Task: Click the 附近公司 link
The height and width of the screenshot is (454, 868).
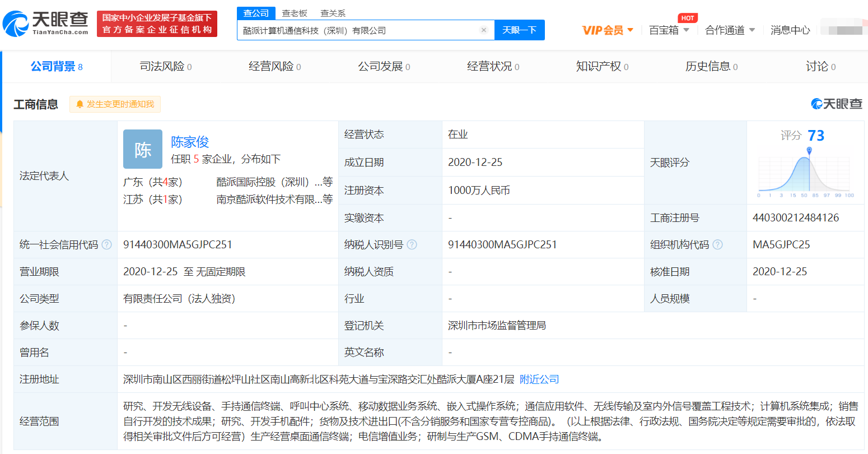Action: [539, 379]
